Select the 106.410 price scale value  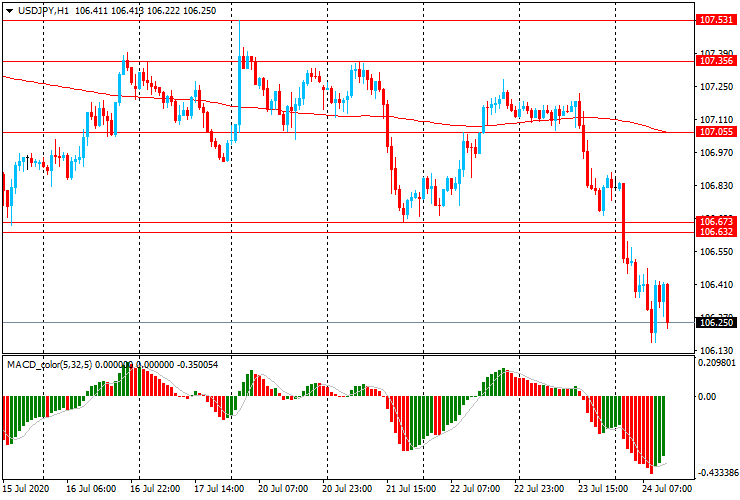point(716,284)
